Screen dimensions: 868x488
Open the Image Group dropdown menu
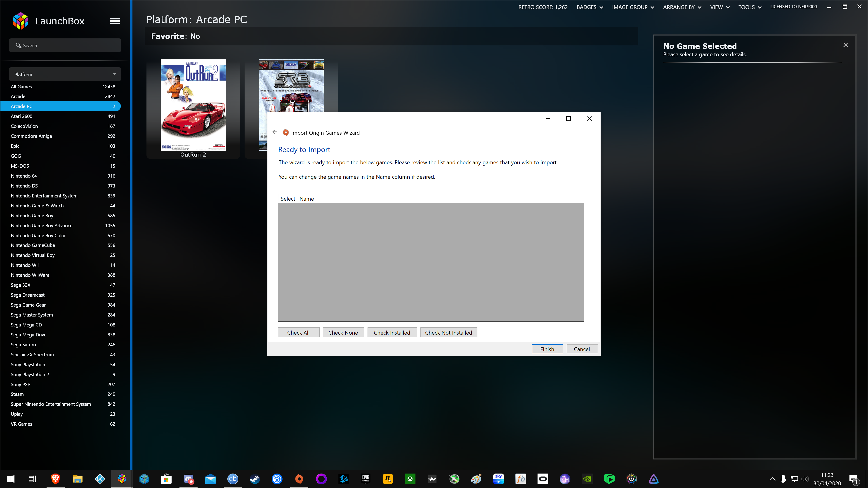(x=633, y=7)
